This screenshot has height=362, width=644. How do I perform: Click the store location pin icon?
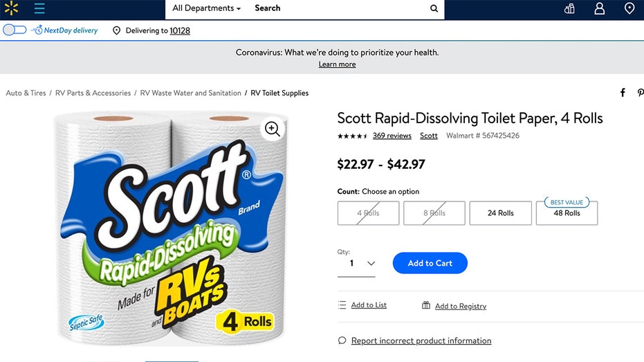[629, 8]
